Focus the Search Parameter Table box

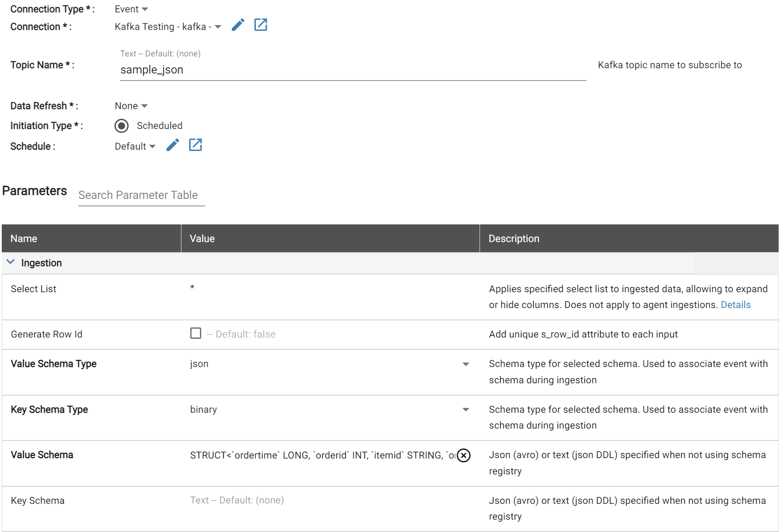click(141, 195)
